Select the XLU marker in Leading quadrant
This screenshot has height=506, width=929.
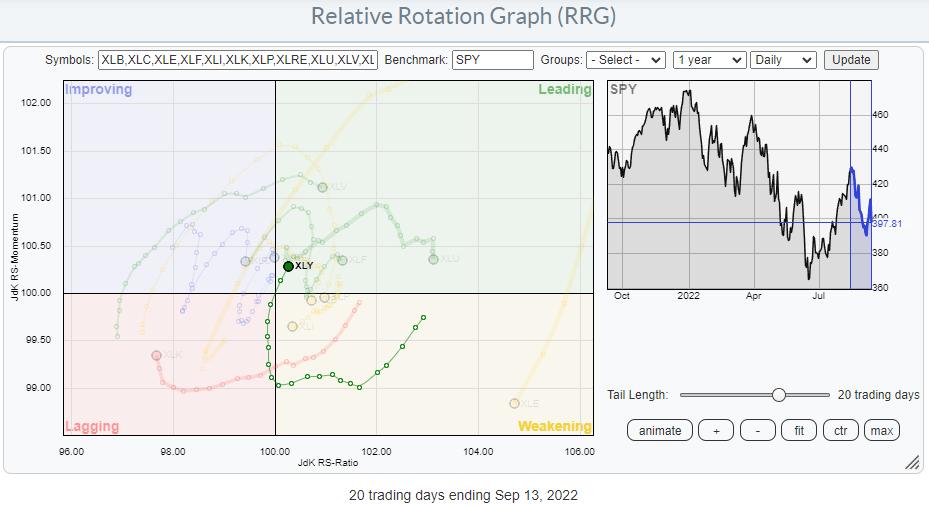(433, 260)
